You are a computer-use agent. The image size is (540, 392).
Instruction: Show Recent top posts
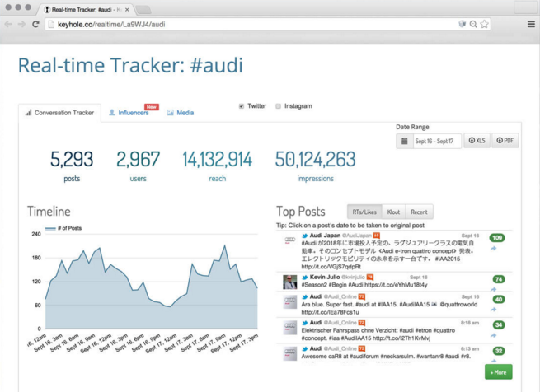[x=419, y=212]
